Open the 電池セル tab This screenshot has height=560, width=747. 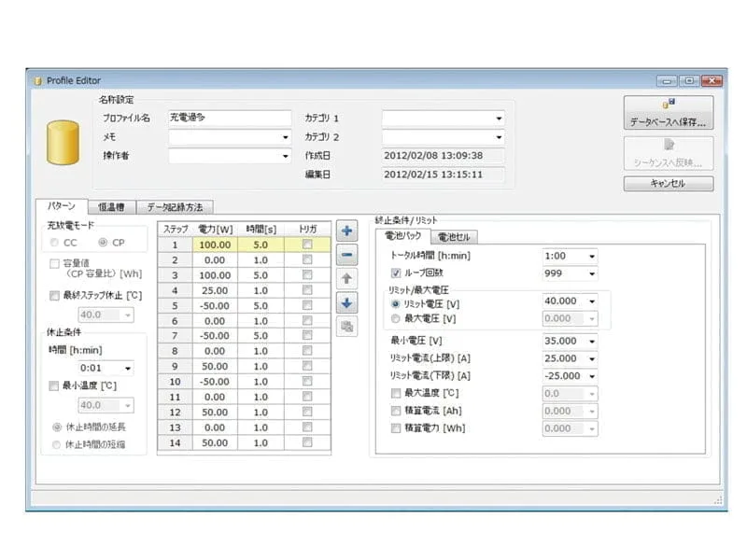click(455, 236)
